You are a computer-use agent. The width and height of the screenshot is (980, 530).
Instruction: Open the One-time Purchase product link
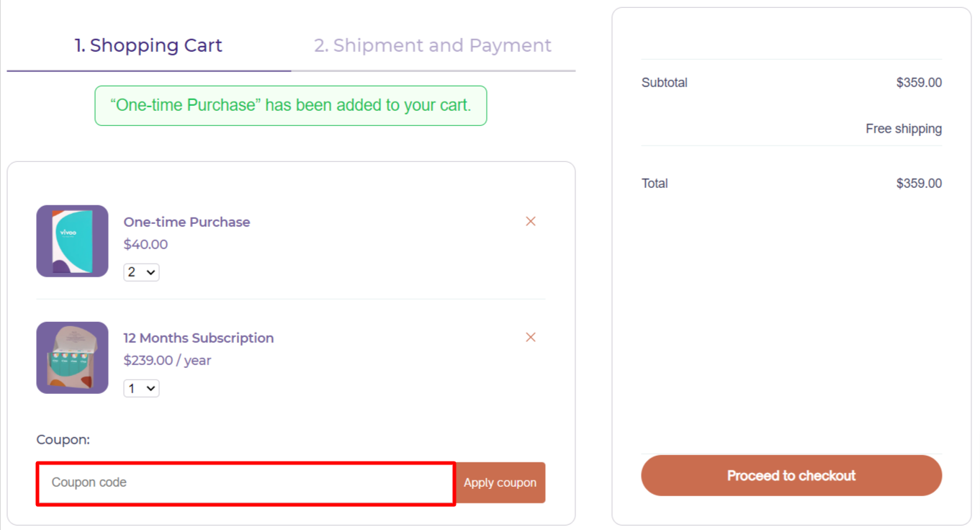point(186,222)
